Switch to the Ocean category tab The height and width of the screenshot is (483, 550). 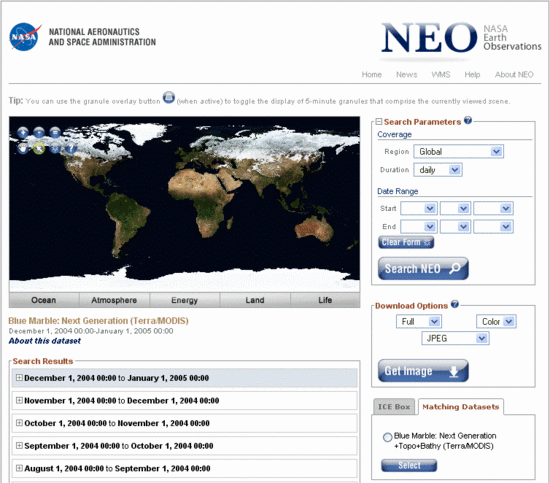(44, 300)
